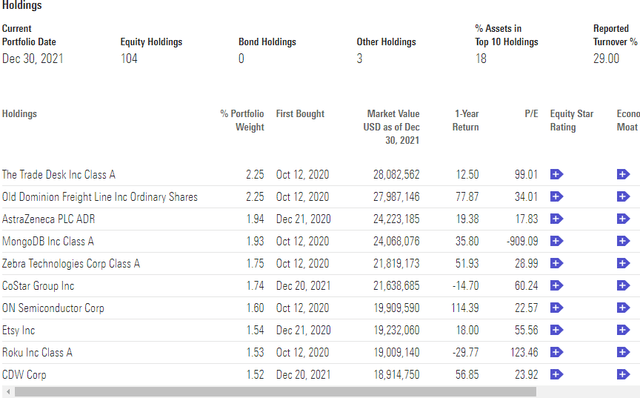
Task: Click Equity Star Rating icon for MongoDB Inc
Action: click(556, 241)
